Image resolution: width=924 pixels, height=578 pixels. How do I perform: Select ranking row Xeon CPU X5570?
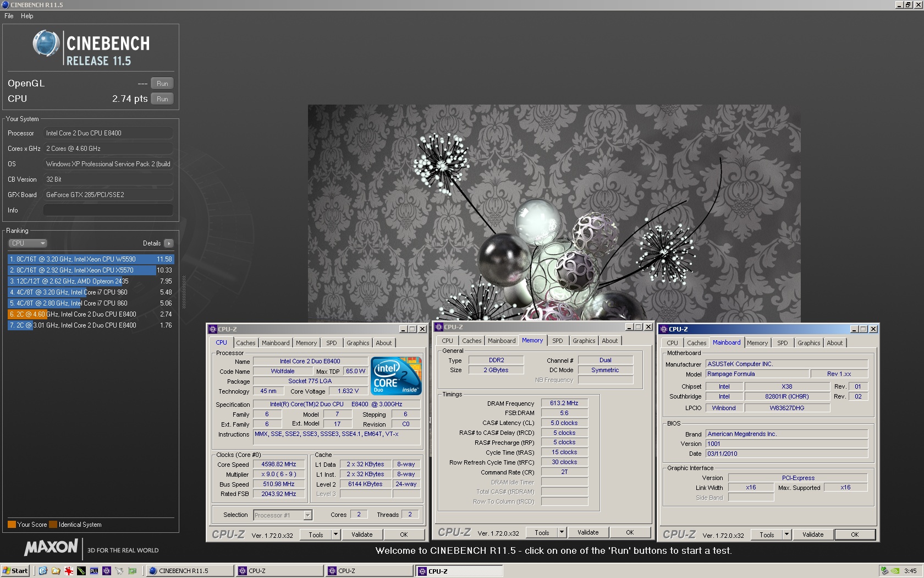click(91, 270)
